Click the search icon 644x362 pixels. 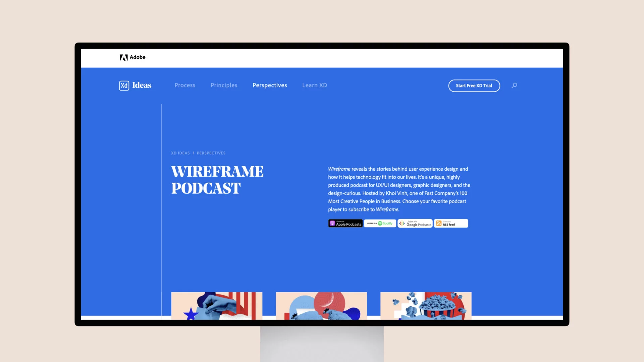point(514,85)
